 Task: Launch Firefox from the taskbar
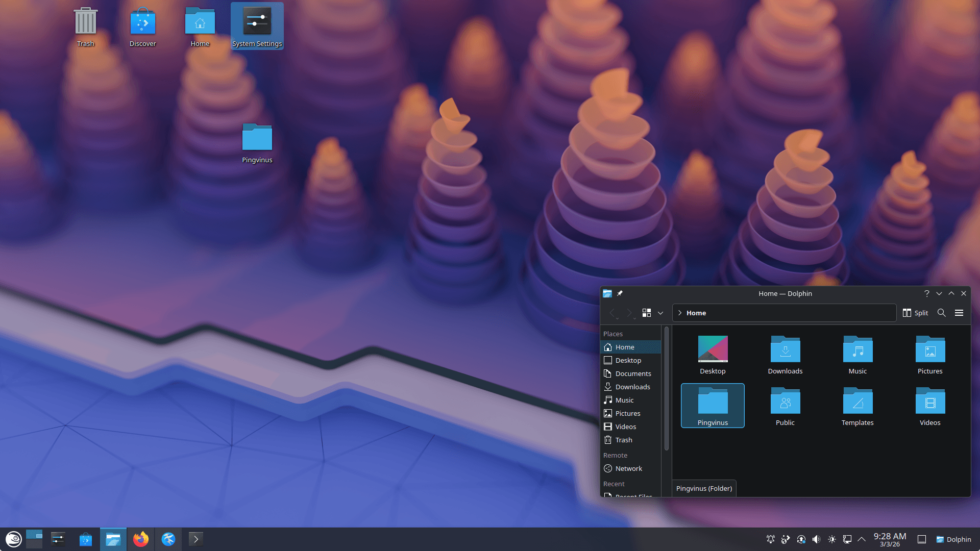141,539
